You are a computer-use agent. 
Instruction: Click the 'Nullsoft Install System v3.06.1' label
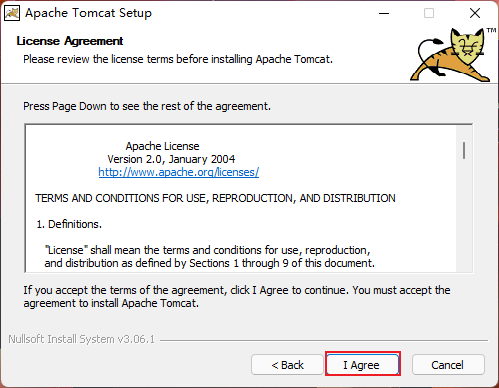(x=82, y=339)
